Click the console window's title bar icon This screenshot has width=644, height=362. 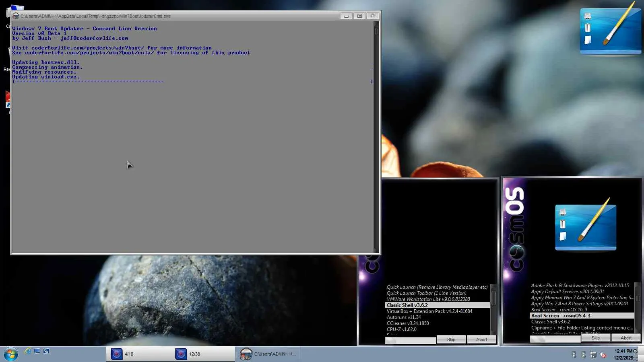tap(16, 16)
